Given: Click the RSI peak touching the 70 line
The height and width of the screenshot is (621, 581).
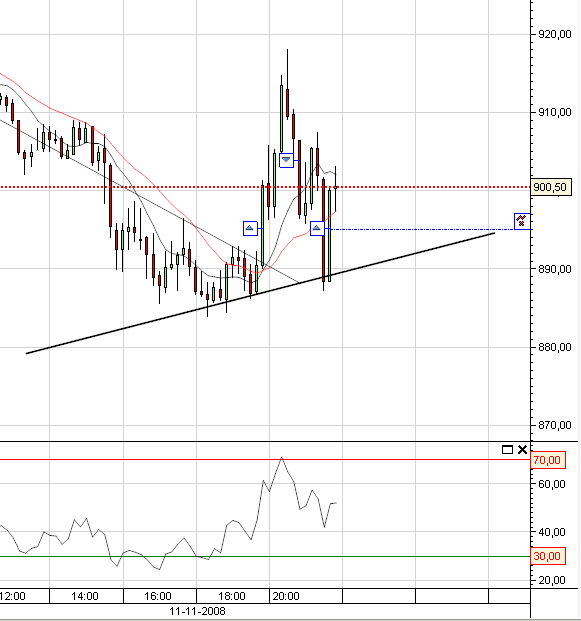Looking at the screenshot, I should (282, 458).
